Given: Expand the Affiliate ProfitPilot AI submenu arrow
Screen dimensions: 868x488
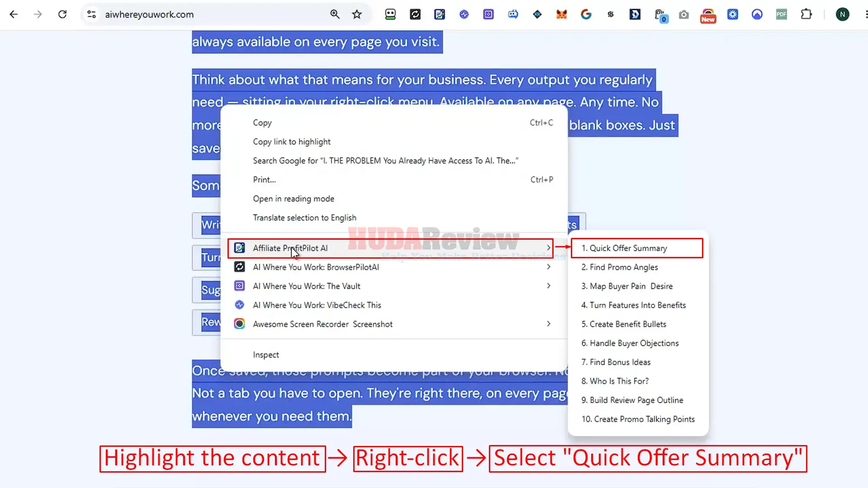Looking at the screenshot, I should [548, 248].
